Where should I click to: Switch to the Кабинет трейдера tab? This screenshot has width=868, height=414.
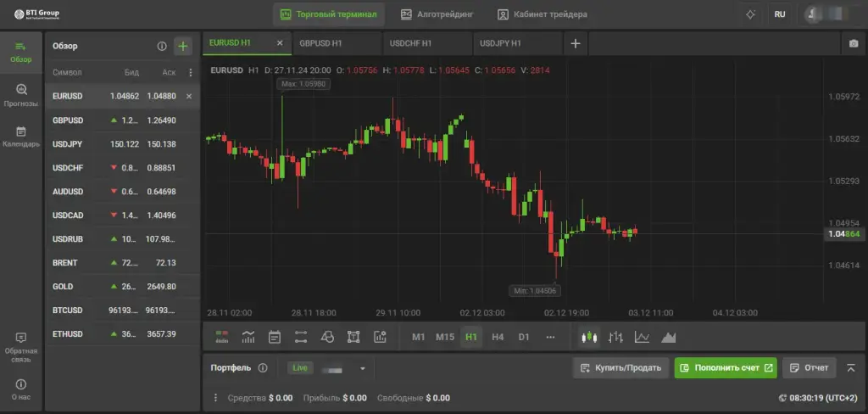pyautogui.click(x=542, y=14)
